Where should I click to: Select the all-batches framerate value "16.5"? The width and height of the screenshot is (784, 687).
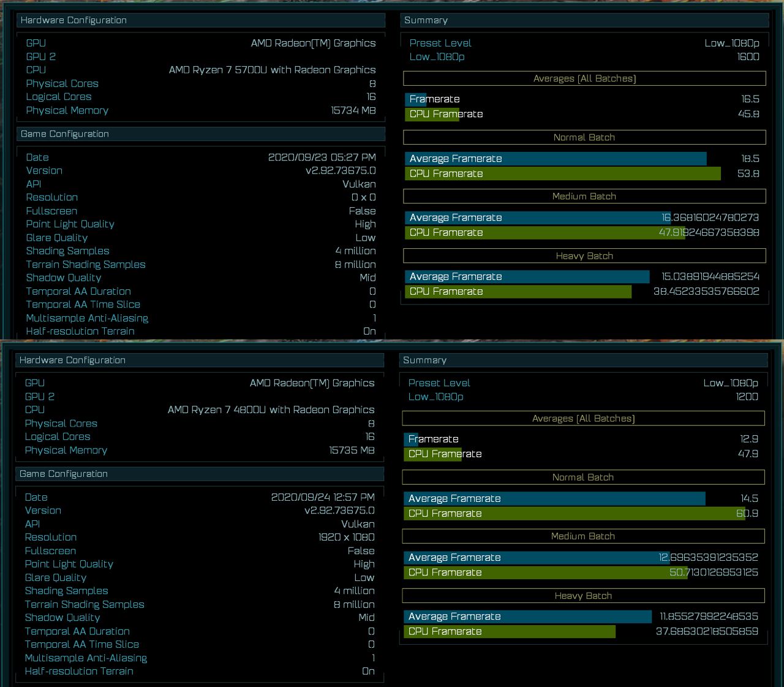click(x=750, y=99)
